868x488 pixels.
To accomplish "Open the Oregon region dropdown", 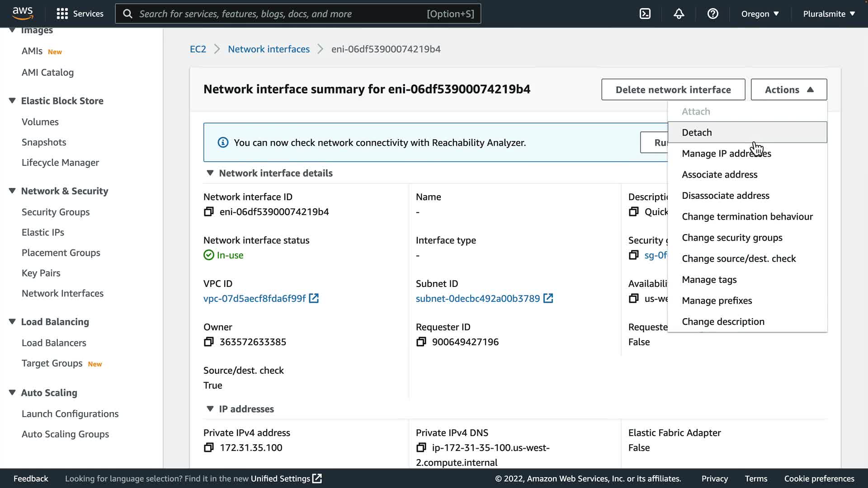I will tap(760, 14).
